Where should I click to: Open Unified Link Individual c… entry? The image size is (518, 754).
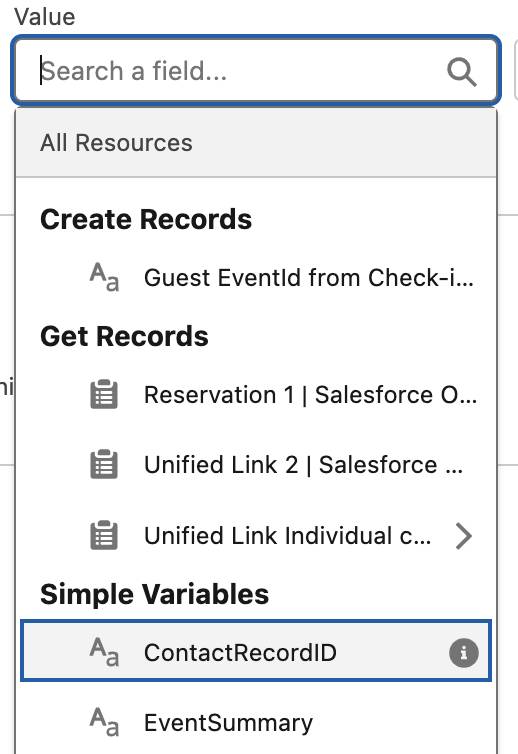point(256,536)
